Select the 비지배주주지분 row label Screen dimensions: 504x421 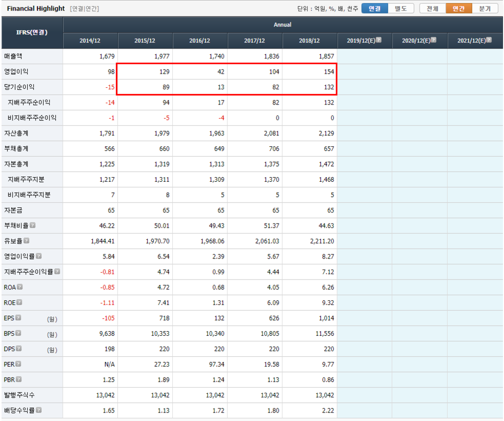coord(29,195)
